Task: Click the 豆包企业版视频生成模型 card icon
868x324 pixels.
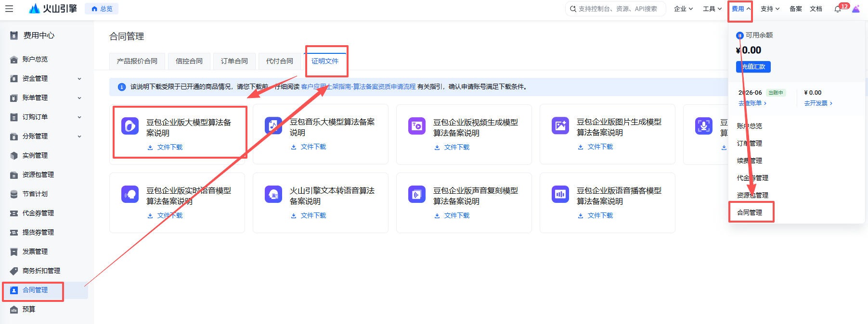Action: pos(417,126)
